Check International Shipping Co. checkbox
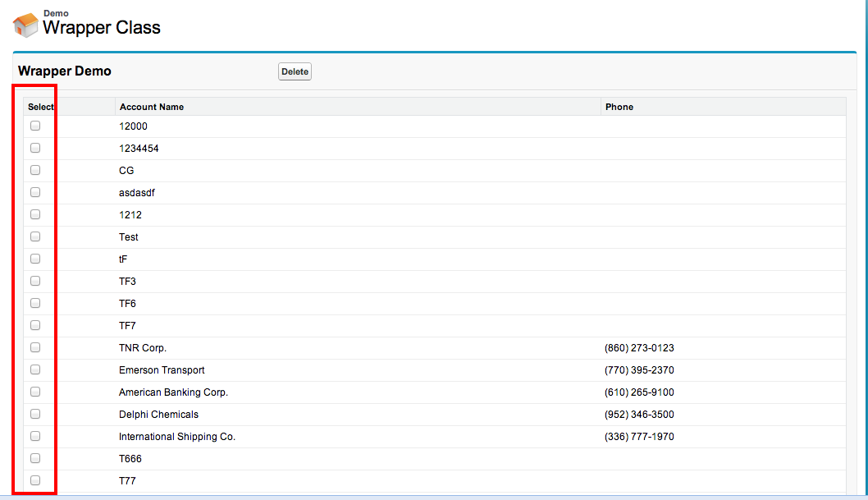 pyautogui.click(x=35, y=436)
